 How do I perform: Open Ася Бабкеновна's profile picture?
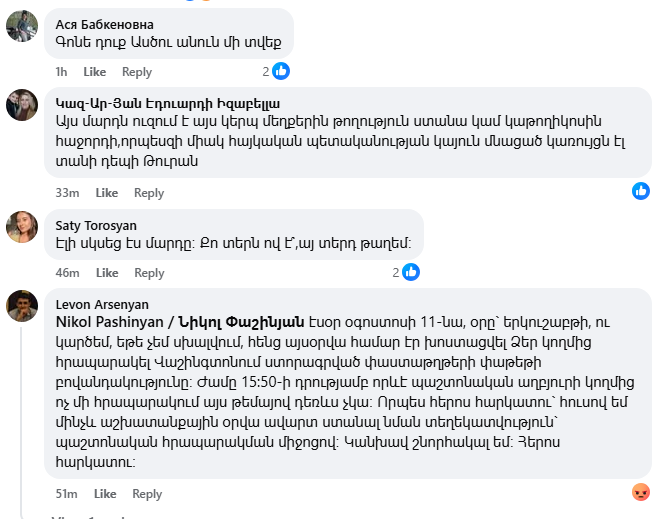pos(22,26)
